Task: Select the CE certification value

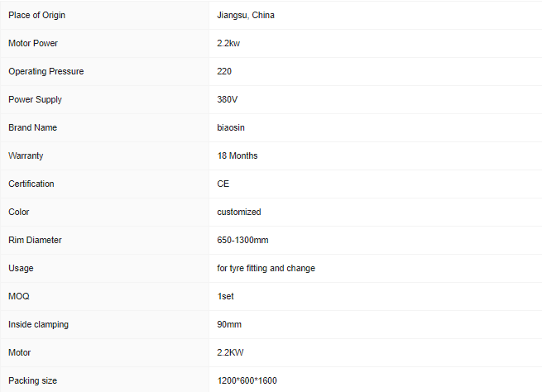Action: 223,184
